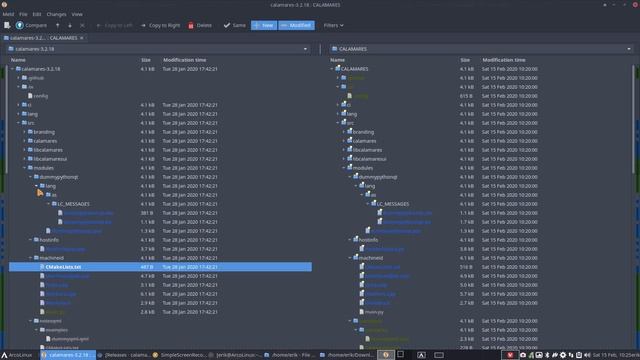Screen dimensions: 640x360
Task: Open right folder chooser CALAMARES dropdown
Action: coord(482,49)
